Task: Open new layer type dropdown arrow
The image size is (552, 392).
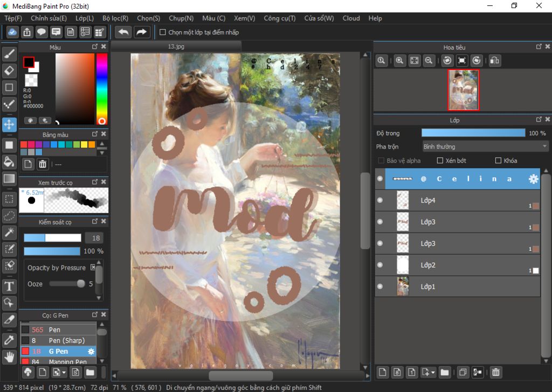Action: (433, 372)
